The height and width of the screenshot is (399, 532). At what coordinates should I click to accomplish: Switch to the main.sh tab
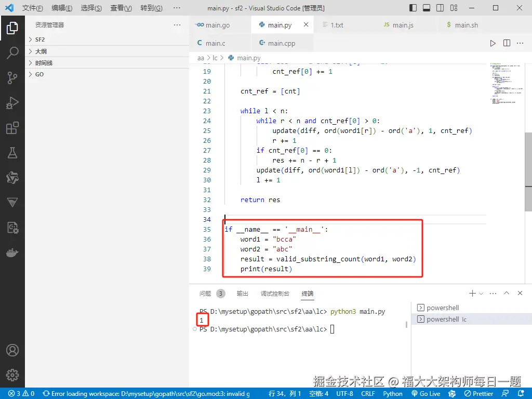tap(469, 25)
